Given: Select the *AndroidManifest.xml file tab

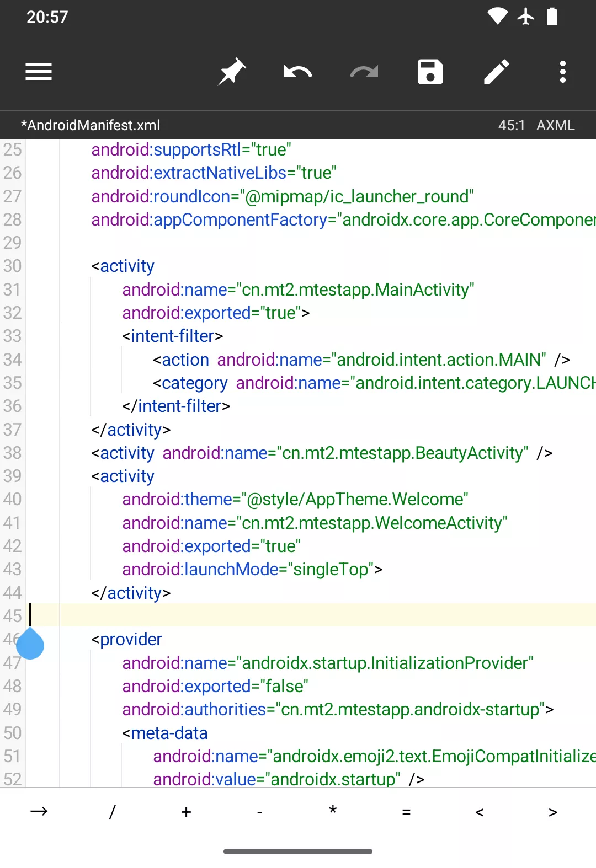Looking at the screenshot, I should click(x=91, y=125).
